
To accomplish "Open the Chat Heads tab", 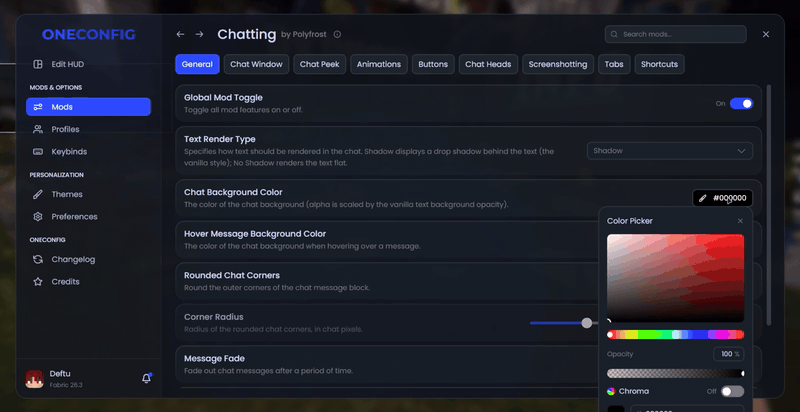I will (488, 64).
